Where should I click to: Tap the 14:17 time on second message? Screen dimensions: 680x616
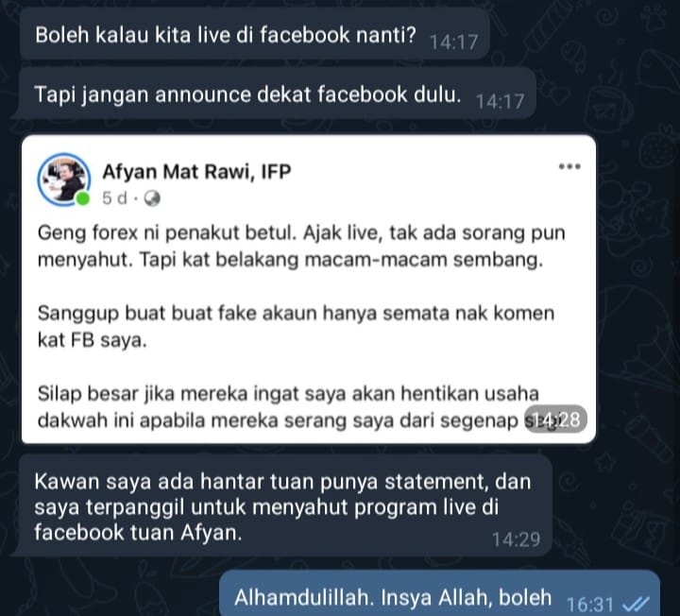point(500,101)
